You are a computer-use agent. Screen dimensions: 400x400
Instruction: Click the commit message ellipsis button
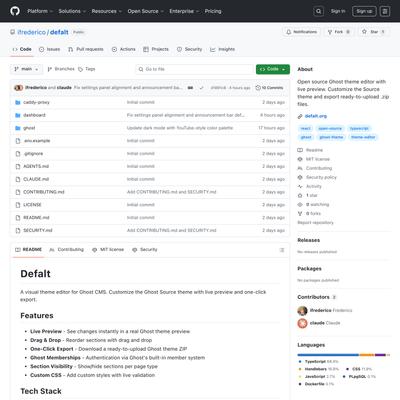point(190,88)
